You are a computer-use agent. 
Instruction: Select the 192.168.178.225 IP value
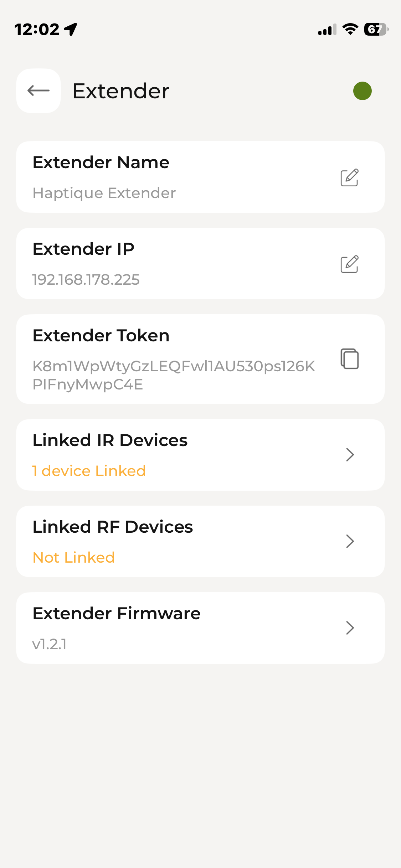tap(86, 280)
